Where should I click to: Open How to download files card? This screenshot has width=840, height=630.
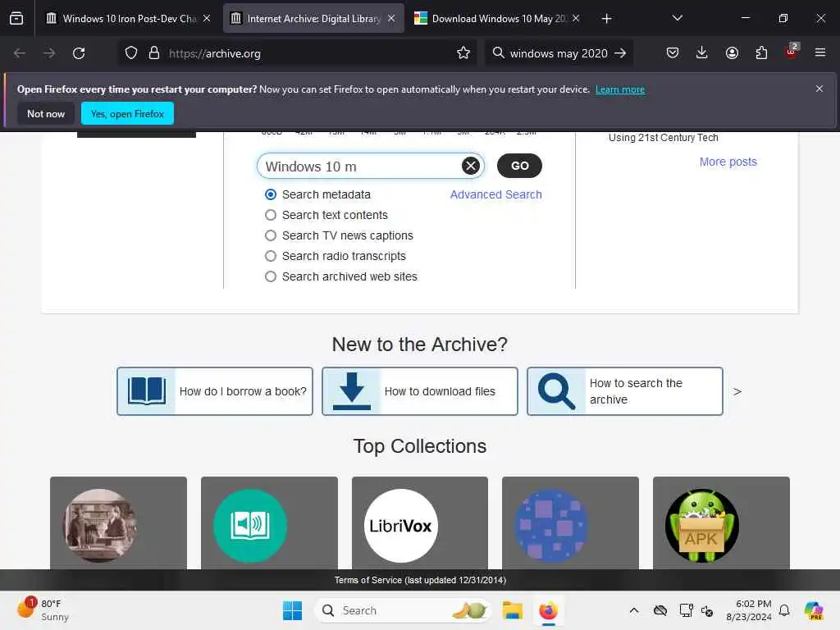(420, 391)
